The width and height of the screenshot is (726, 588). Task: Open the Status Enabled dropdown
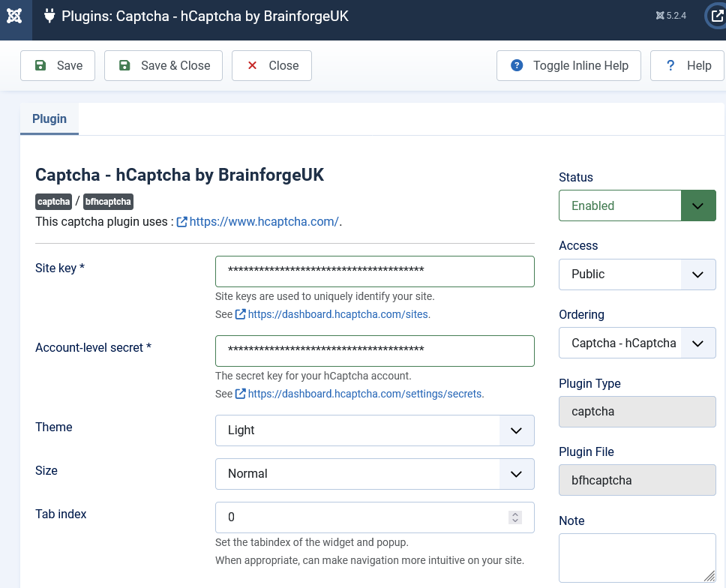(x=637, y=205)
